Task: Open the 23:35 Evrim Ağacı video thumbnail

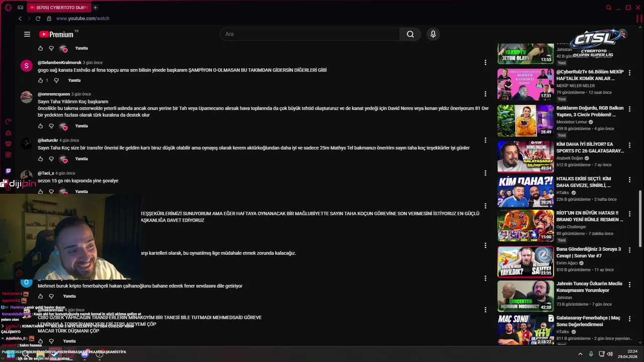Action: [x=526, y=261]
